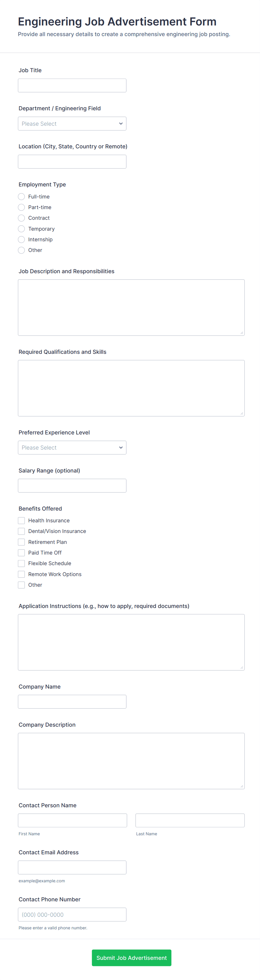This screenshot has height=980, width=260.
Task: Focus the Location text input
Action: click(x=72, y=162)
